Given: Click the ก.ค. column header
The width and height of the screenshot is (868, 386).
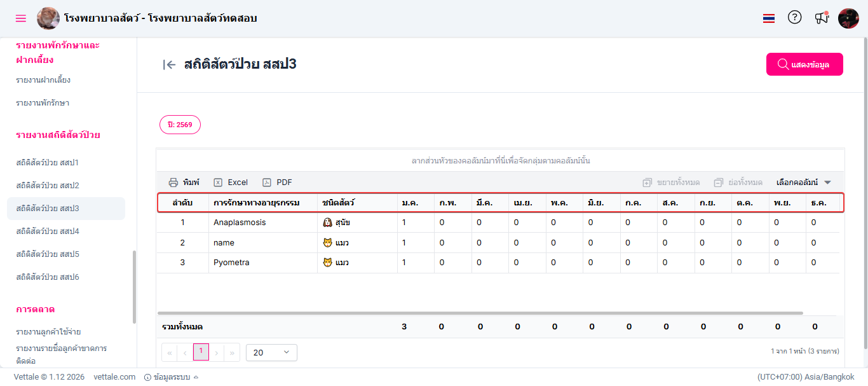Looking at the screenshot, I should pyautogui.click(x=639, y=202).
